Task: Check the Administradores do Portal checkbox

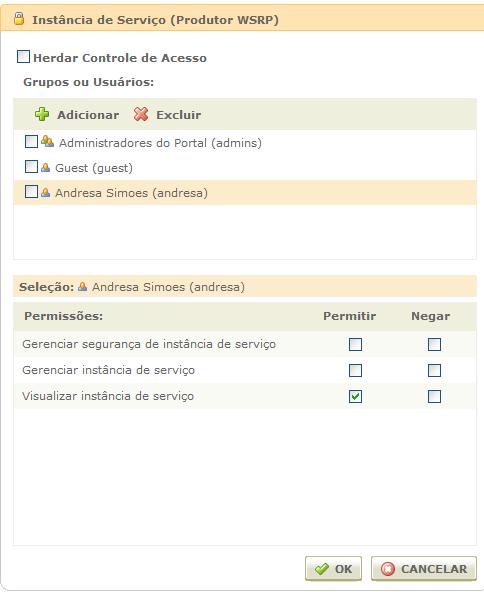Action: [x=31, y=142]
